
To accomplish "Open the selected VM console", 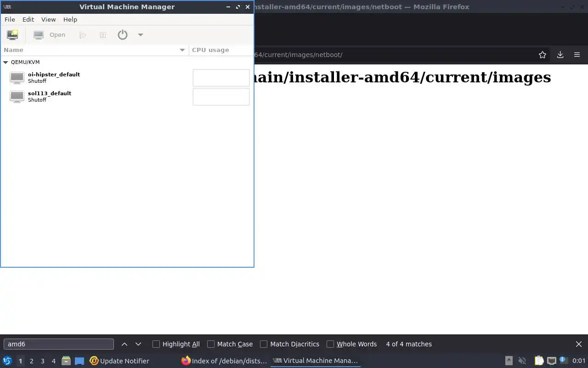I will pos(50,35).
